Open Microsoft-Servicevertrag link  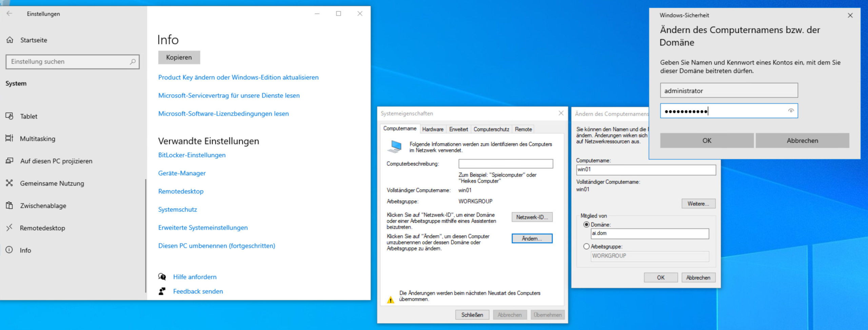(x=229, y=96)
